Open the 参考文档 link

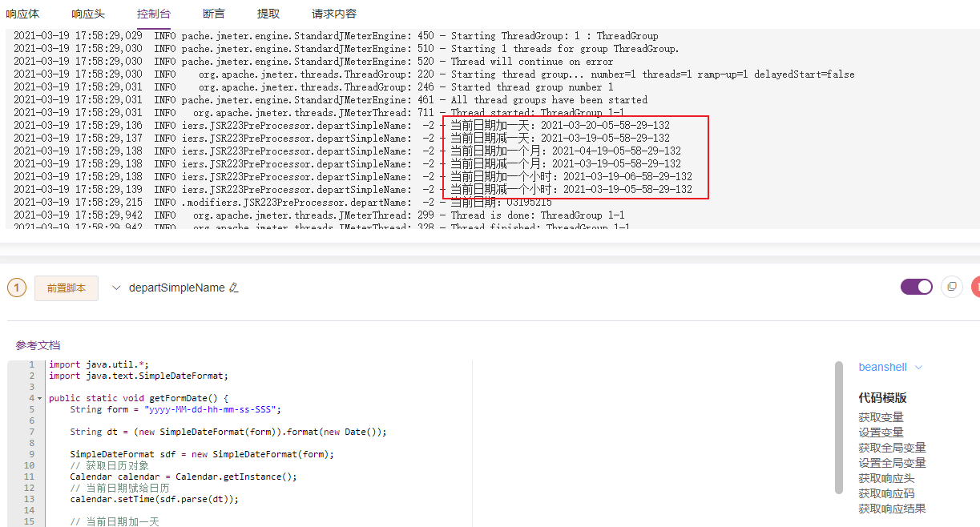click(38, 345)
